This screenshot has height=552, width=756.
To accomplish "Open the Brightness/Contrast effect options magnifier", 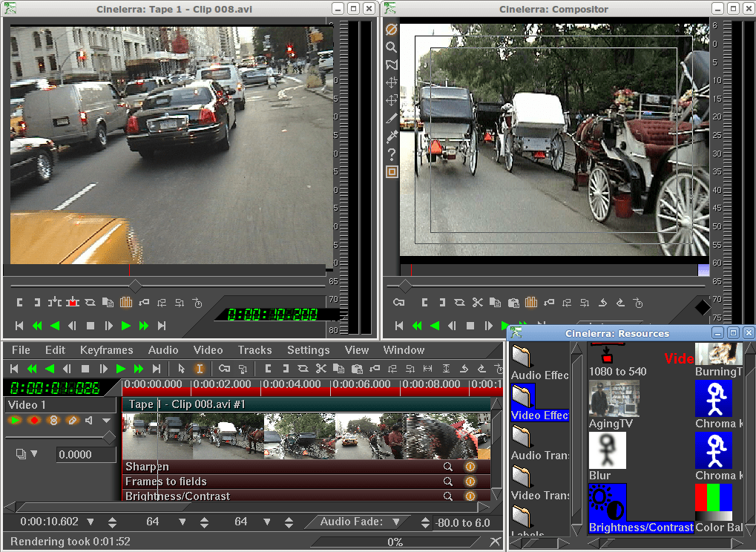I will tap(447, 496).
